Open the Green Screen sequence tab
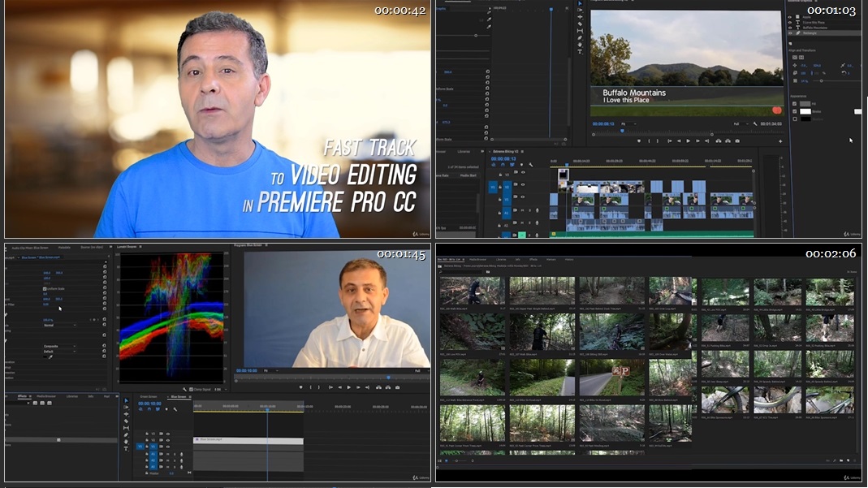 pyautogui.click(x=149, y=397)
